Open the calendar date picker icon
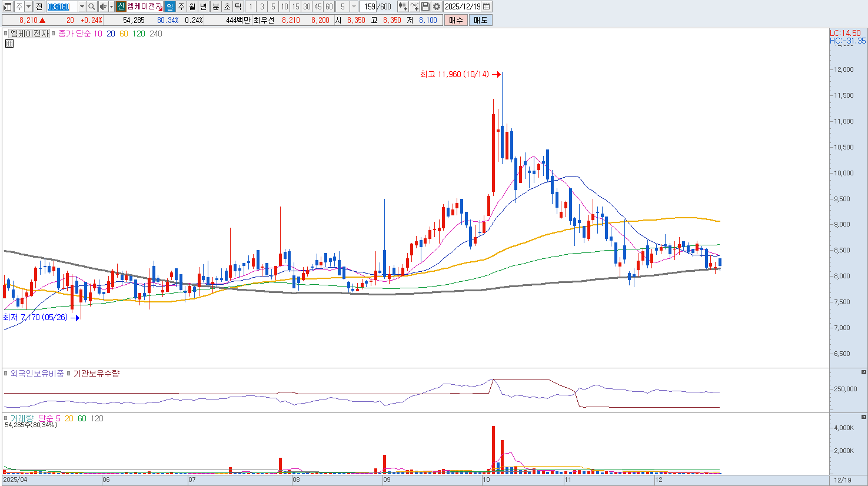 pyautogui.click(x=487, y=6)
